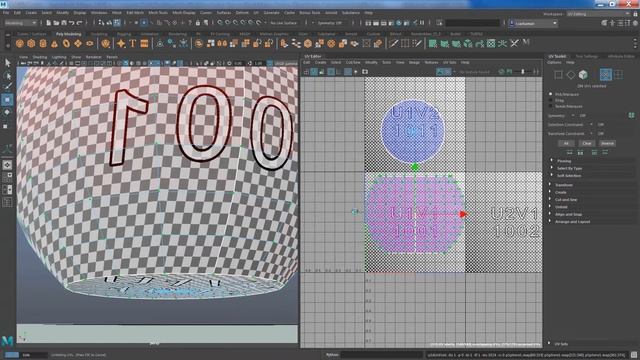
Task: Pick the UV Shell selection mode cube icon
Action: 583,74
